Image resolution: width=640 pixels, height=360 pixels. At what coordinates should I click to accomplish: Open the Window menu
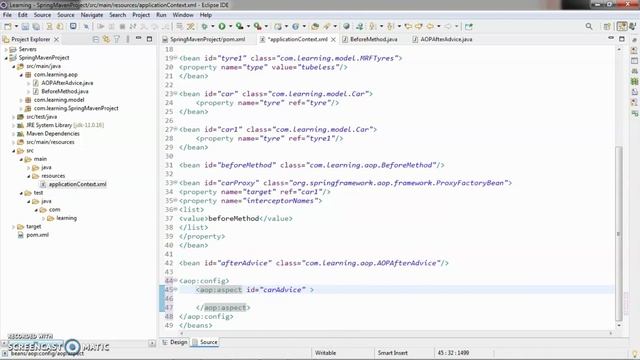click(183, 15)
